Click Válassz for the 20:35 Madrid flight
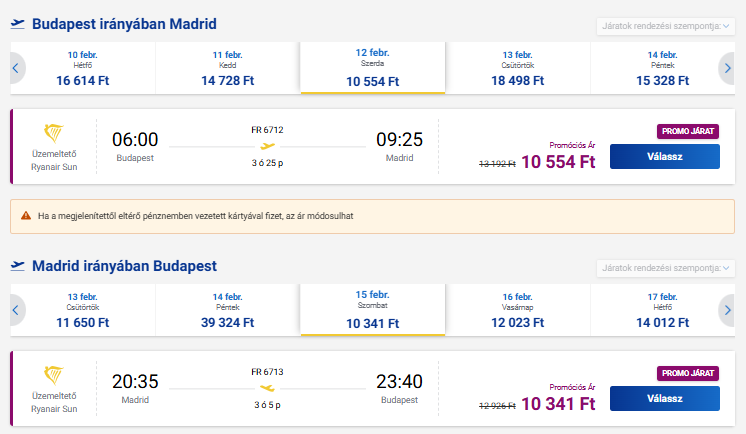The width and height of the screenshot is (746, 434). 665,398
